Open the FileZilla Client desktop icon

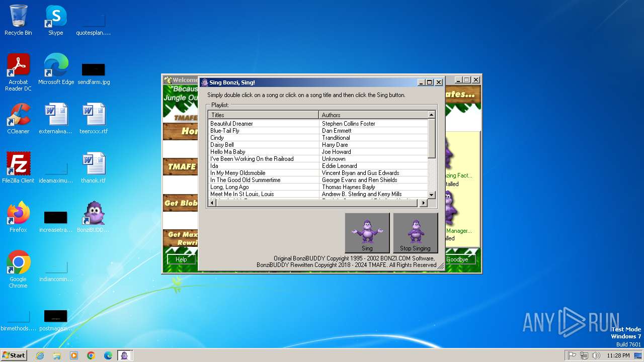18,168
